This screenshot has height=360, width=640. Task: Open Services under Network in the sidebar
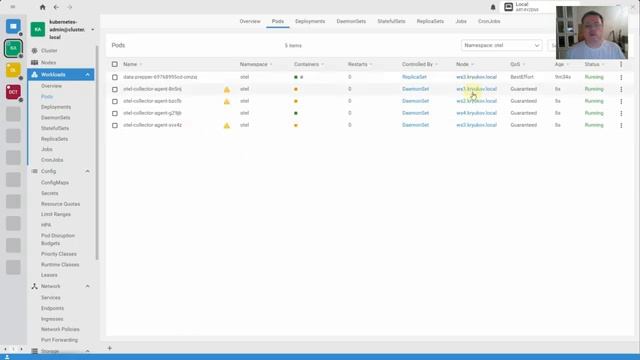point(51,298)
